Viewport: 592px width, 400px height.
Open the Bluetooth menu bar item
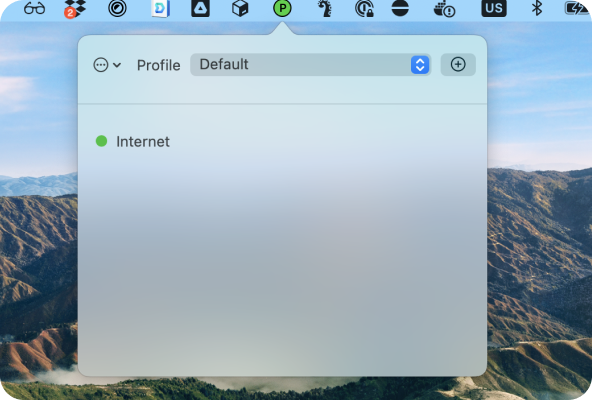[537, 8]
